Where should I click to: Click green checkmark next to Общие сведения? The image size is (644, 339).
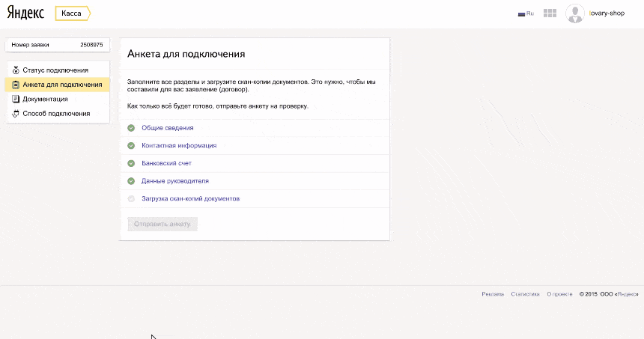(x=131, y=128)
